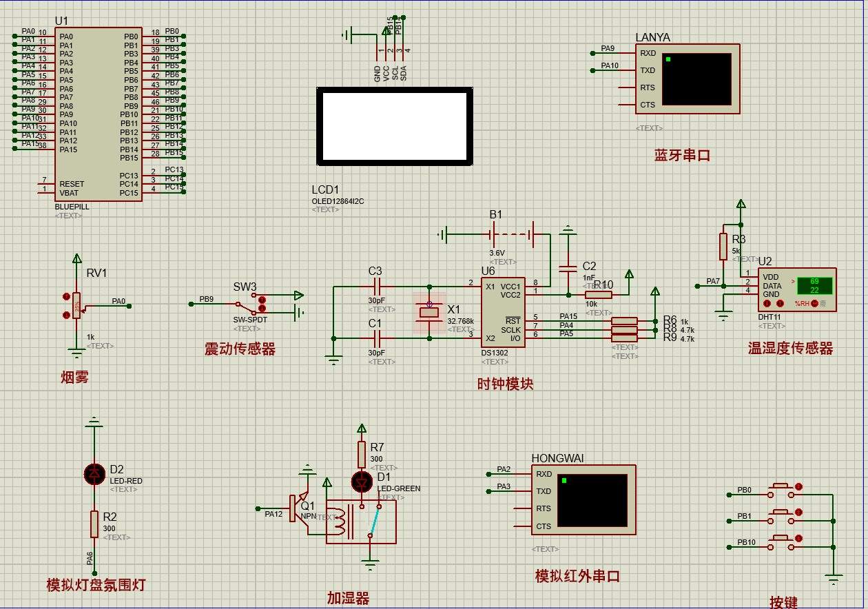Click the 时钟模块 label
The image size is (868, 609).
506,384
